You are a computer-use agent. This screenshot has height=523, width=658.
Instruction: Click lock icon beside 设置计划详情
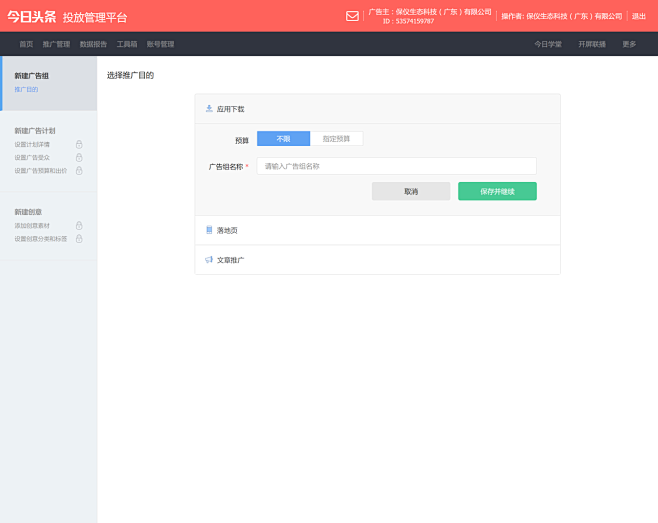pos(79,144)
